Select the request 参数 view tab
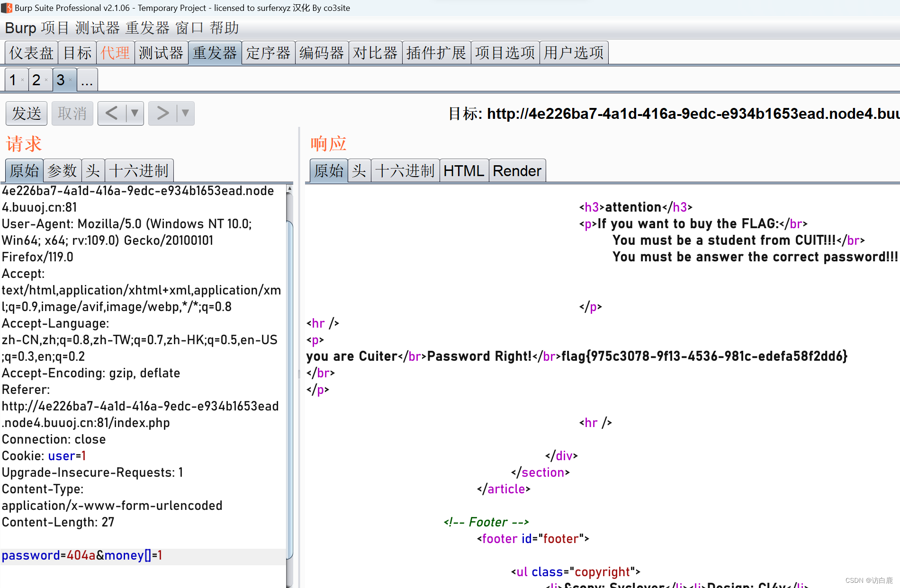 62,170
